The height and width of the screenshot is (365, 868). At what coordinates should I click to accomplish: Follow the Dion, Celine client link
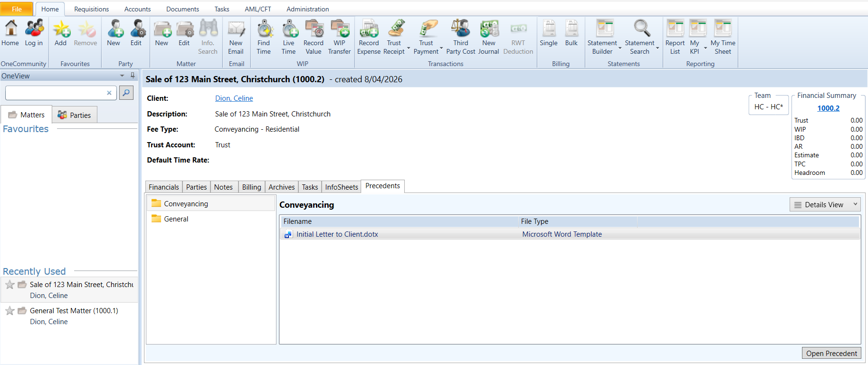(234, 98)
